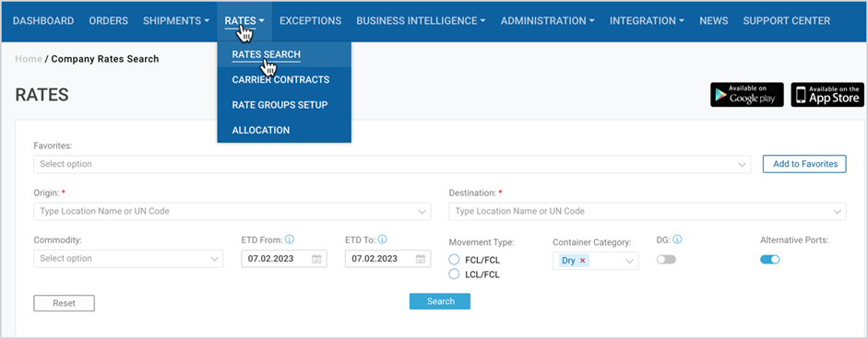
Task: Open the Google Play badge
Action: [x=747, y=95]
